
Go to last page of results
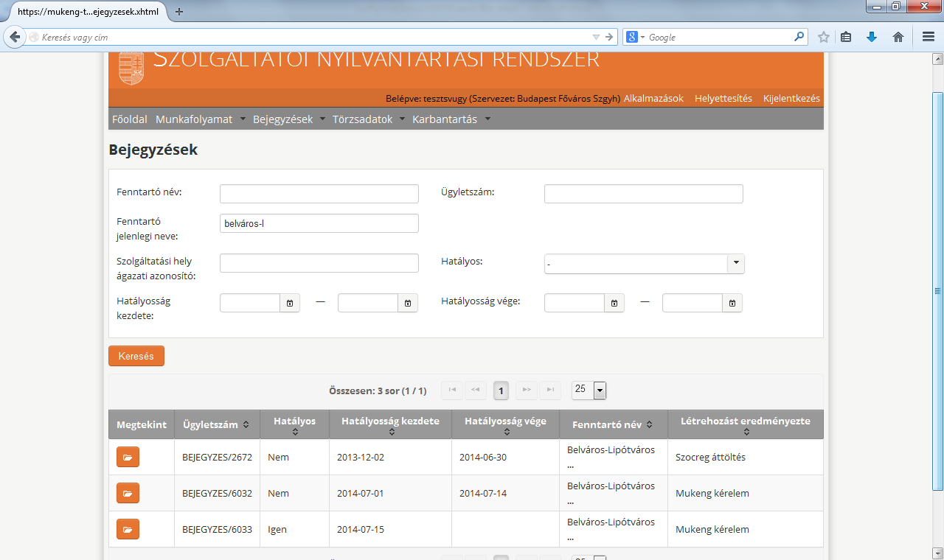click(550, 390)
